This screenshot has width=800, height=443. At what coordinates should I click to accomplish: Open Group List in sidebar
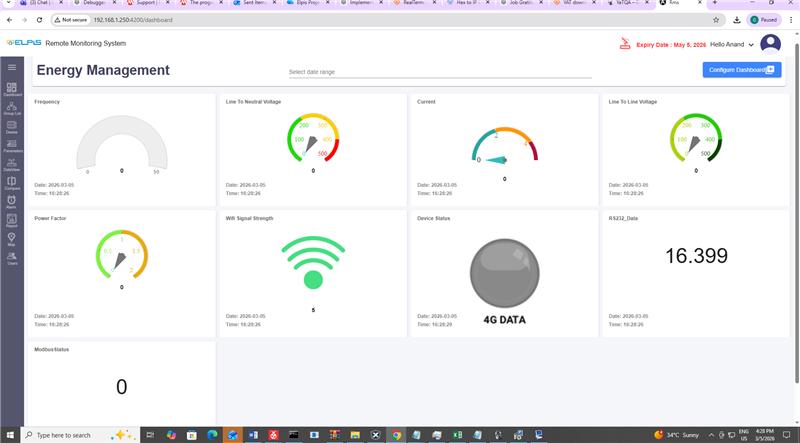pos(11,107)
